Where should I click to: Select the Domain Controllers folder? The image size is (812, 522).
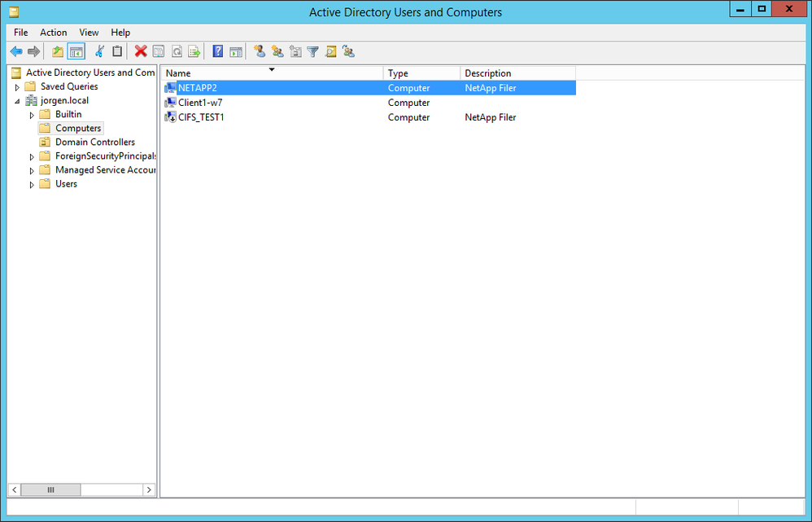94,142
